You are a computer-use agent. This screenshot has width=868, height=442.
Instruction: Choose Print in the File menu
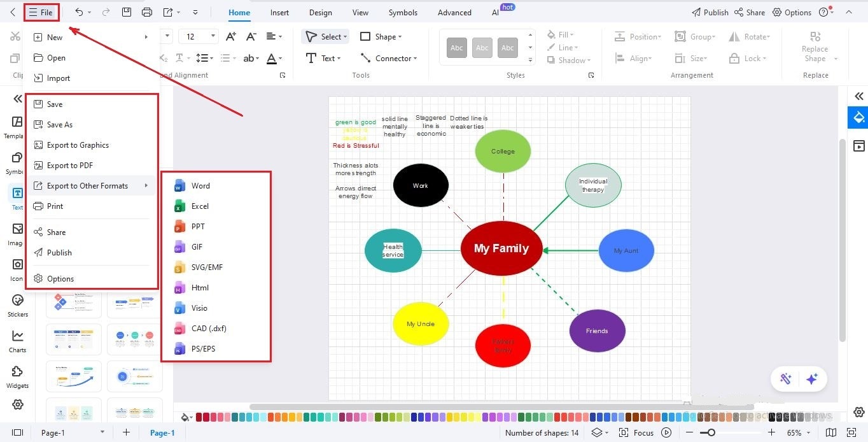click(x=92, y=206)
